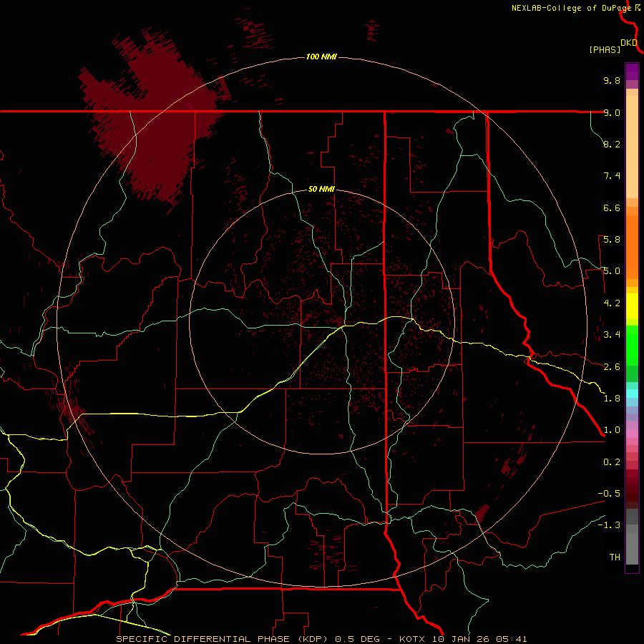This screenshot has height=644, width=644.
Task: Click the 10 JAN 26 date text
Action: point(462,639)
